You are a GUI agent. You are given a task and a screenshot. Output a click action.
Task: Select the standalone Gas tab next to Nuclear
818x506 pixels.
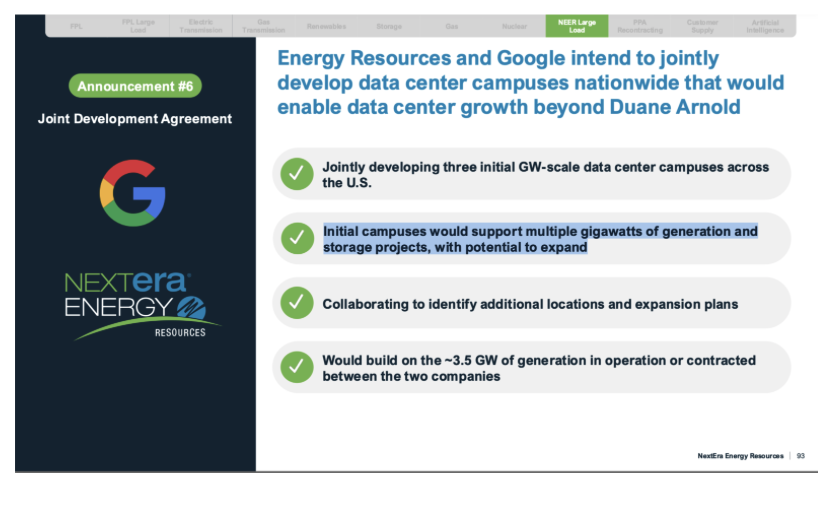click(x=452, y=26)
